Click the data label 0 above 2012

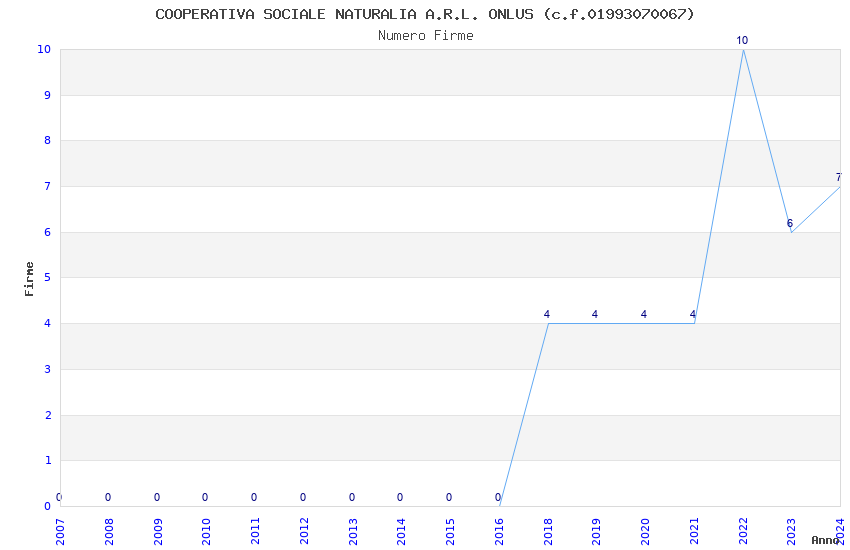click(x=303, y=497)
